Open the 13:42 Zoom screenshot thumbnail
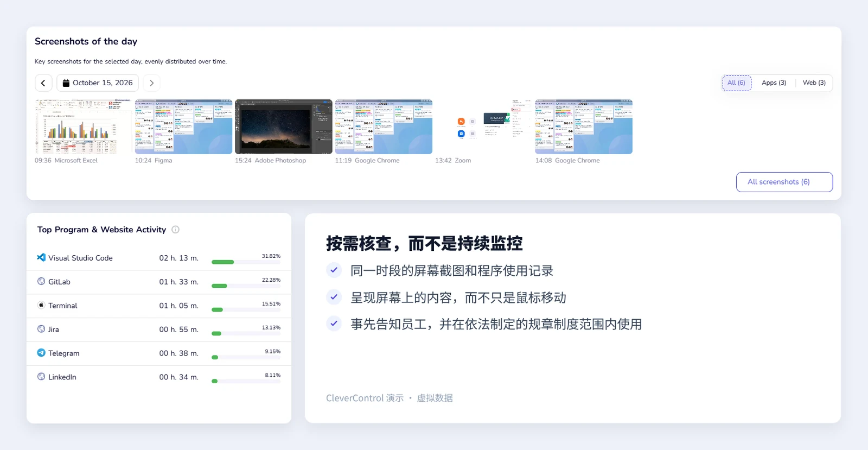Viewport: 868px width, 450px height. click(483, 126)
